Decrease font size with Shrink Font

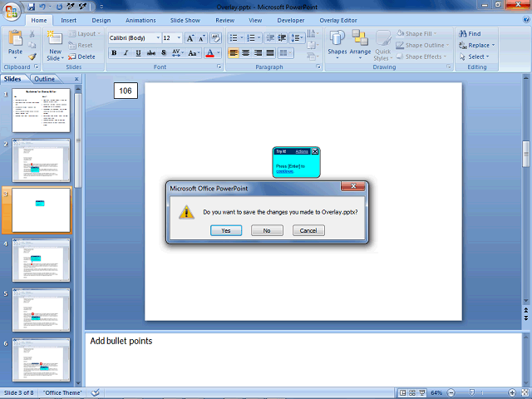(202, 38)
